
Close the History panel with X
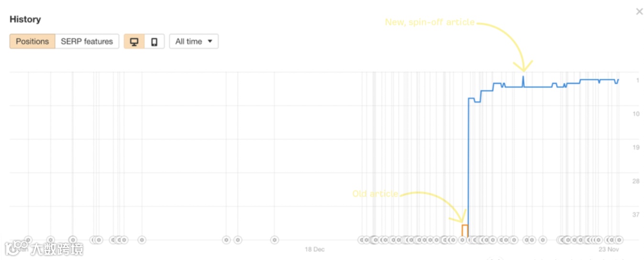[x=639, y=11]
